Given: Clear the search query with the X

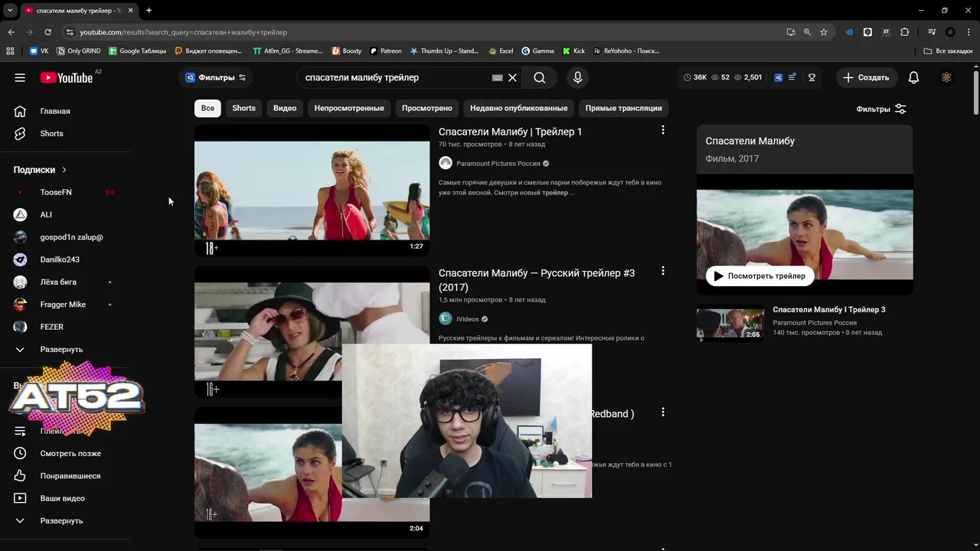Looking at the screenshot, I should tap(512, 77).
